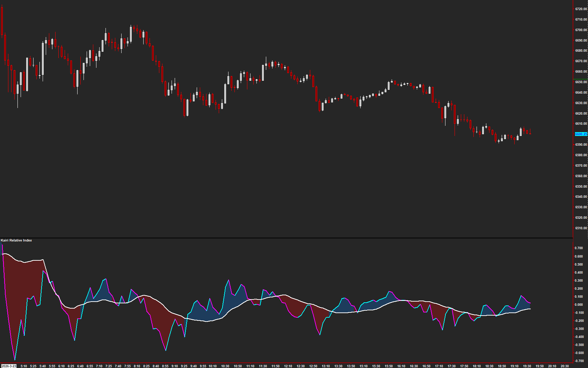The height and width of the screenshot is (368, 588).
Task: Click the final candlestick at right edge of chart
Action: click(530, 133)
